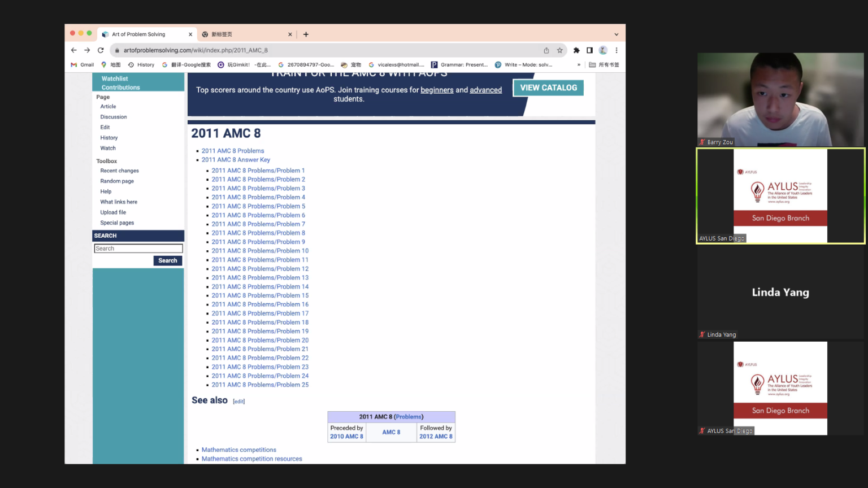Open 2011 AMC 8 Problems/Problem 25
This screenshot has height=488, width=868.
coord(260,385)
